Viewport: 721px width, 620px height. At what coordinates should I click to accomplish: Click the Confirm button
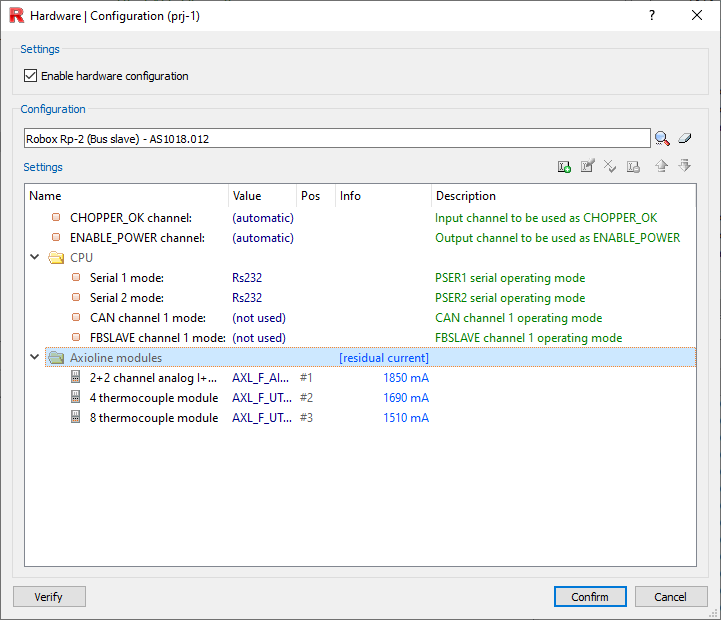(590, 597)
